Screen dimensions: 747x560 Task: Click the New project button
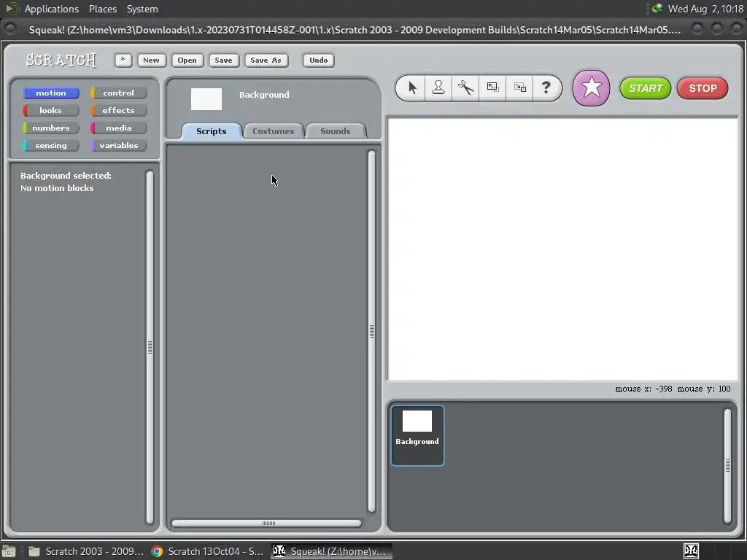pyautogui.click(x=151, y=60)
